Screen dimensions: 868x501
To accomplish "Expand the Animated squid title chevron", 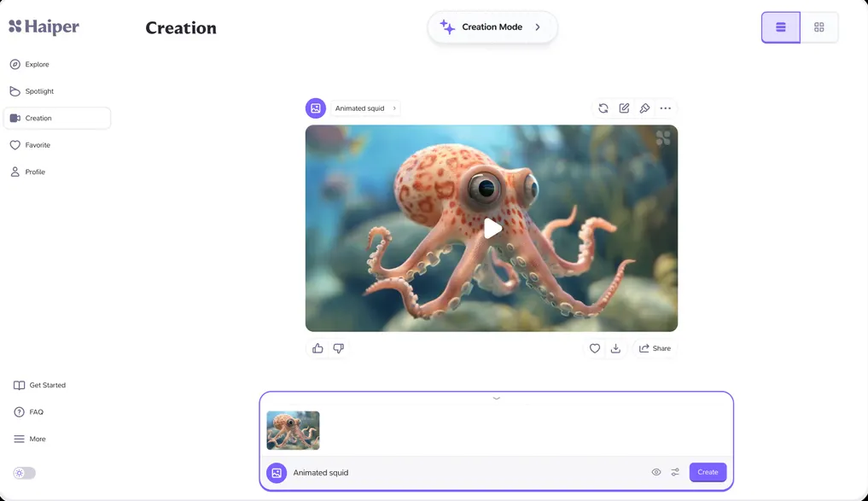I will (x=393, y=108).
